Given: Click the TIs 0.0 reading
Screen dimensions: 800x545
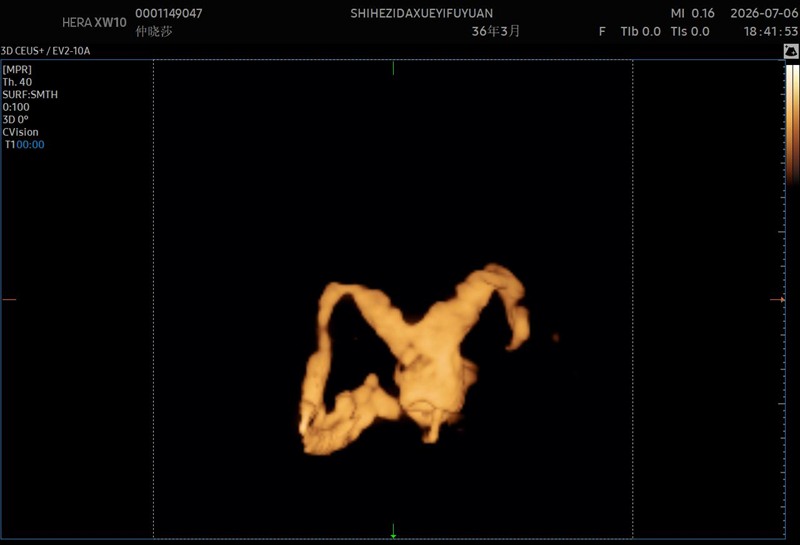Looking at the screenshot, I should (690, 32).
